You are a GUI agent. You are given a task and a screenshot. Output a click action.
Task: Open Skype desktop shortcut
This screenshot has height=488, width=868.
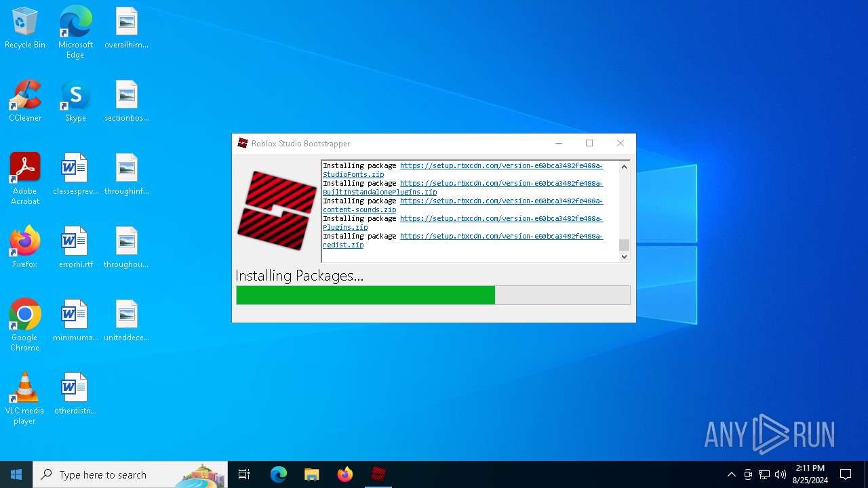(75, 101)
